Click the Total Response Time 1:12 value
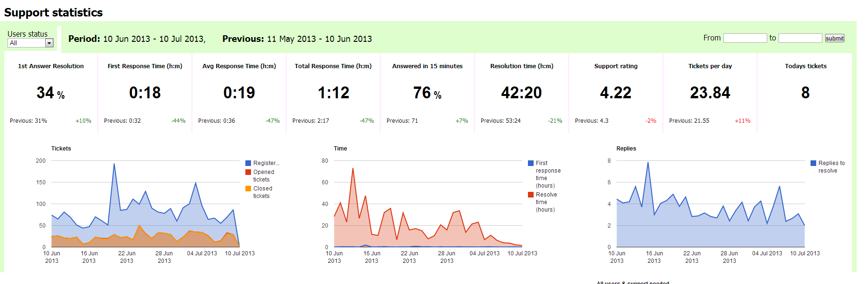The width and height of the screenshot is (868, 284). 333,93
